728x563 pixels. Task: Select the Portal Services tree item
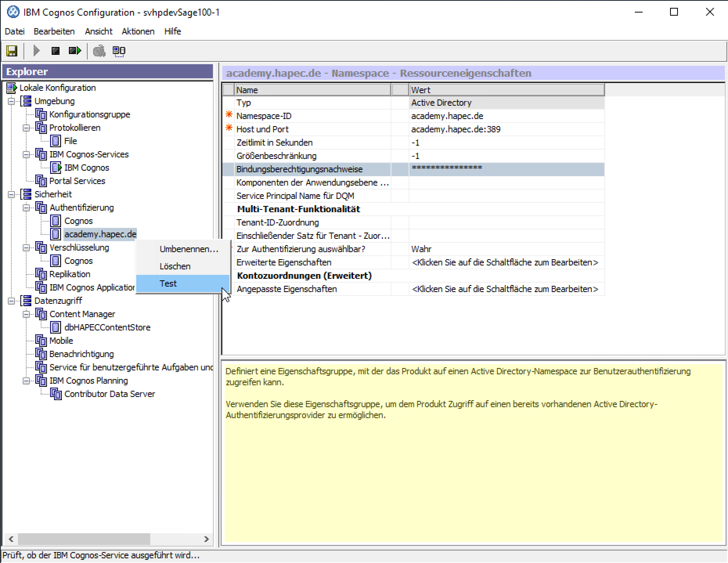click(x=77, y=181)
